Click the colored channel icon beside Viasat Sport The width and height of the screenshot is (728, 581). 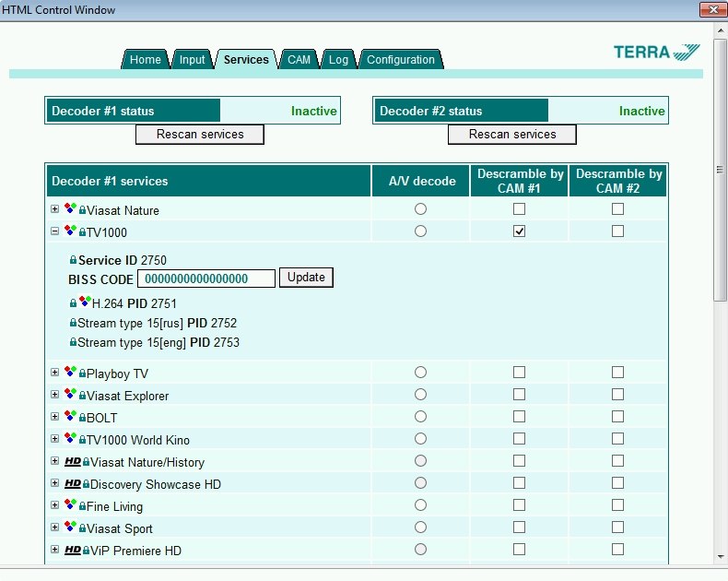[70, 527]
